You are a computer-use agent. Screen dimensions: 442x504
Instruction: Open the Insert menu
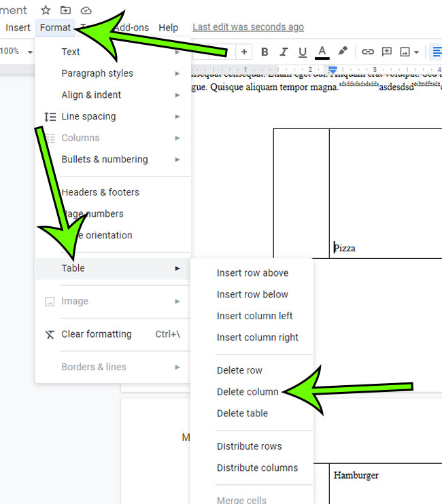pyautogui.click(x=18, y=28)
